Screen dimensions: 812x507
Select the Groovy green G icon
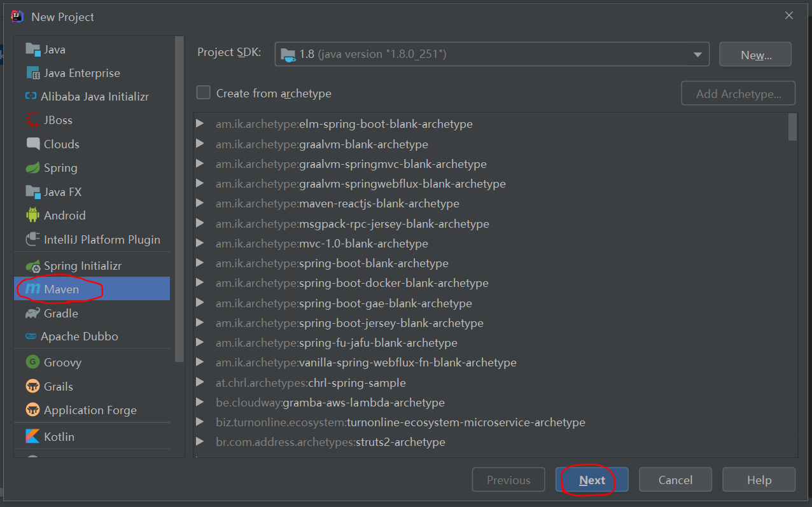coord(32,362)
